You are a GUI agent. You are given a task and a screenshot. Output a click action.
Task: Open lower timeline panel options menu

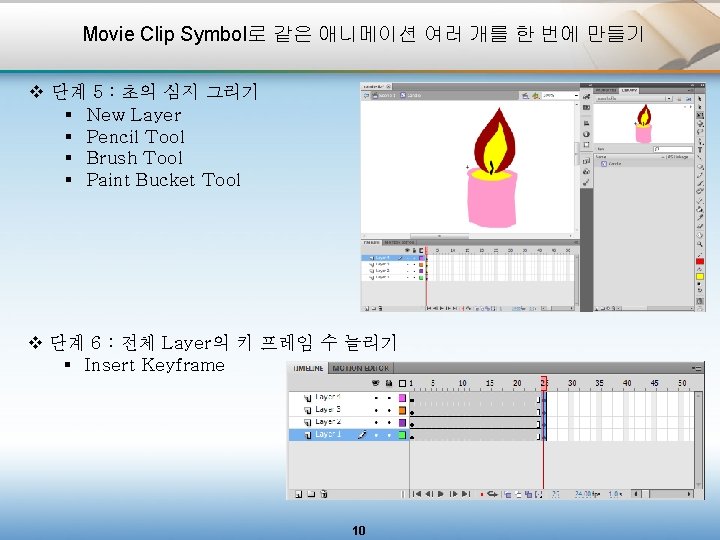[x=697, y=368]
